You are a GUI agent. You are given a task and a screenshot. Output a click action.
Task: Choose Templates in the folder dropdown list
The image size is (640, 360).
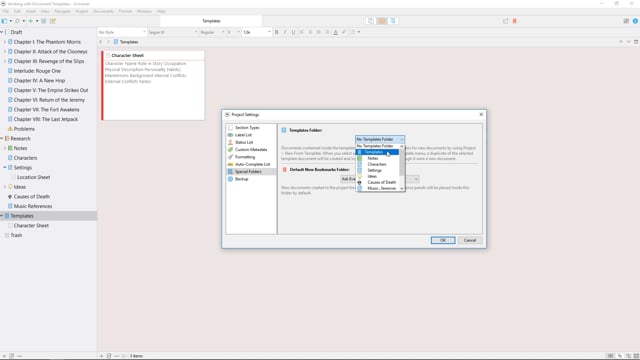(378, 152)
